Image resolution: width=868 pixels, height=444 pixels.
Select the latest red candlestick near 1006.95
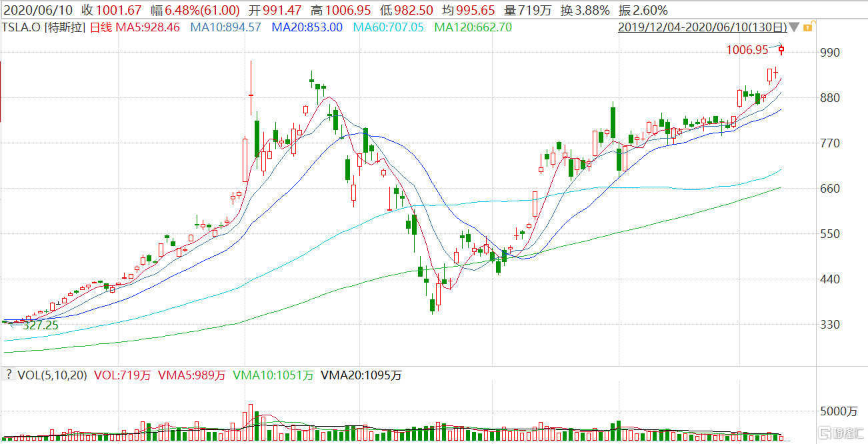click(781, 50)
